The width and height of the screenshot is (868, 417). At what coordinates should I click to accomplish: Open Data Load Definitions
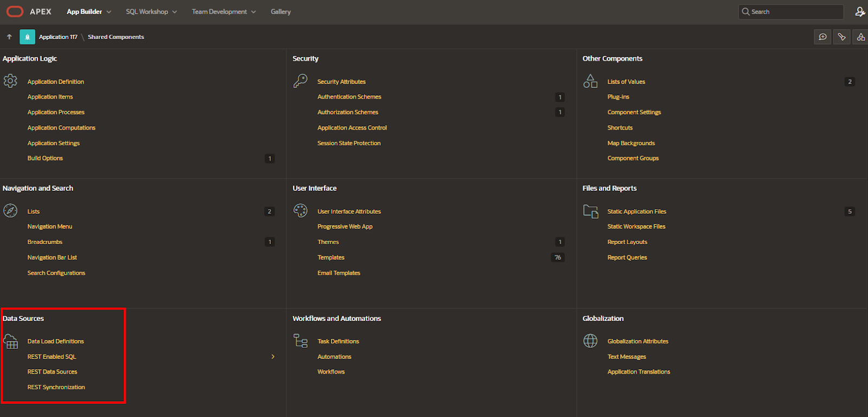(x=56, y=342)
